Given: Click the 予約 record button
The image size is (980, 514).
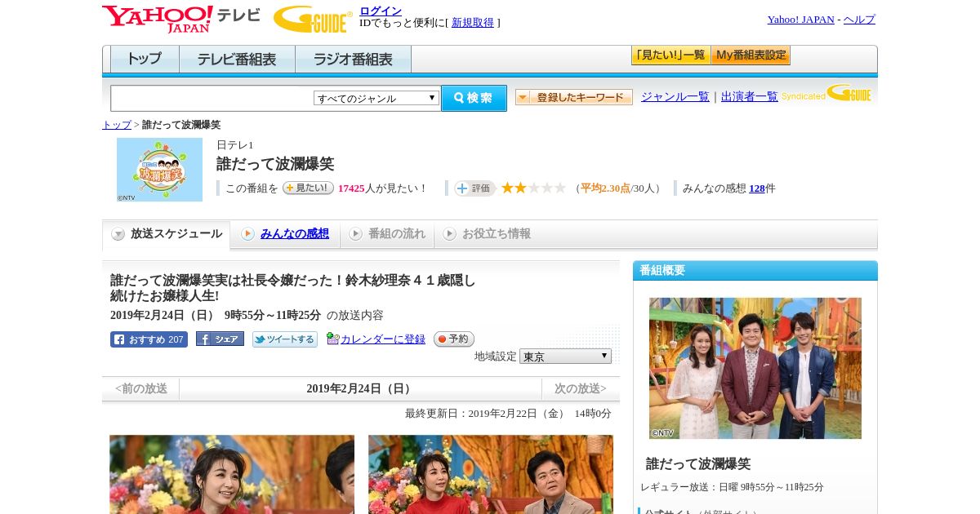Looking at the screenshot, I should [x=453, y=339].
